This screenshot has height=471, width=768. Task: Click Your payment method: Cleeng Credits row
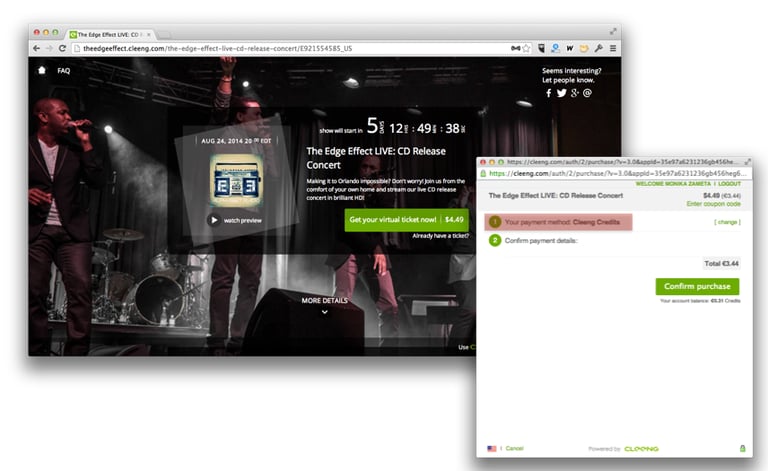click(x=558, y=222)
